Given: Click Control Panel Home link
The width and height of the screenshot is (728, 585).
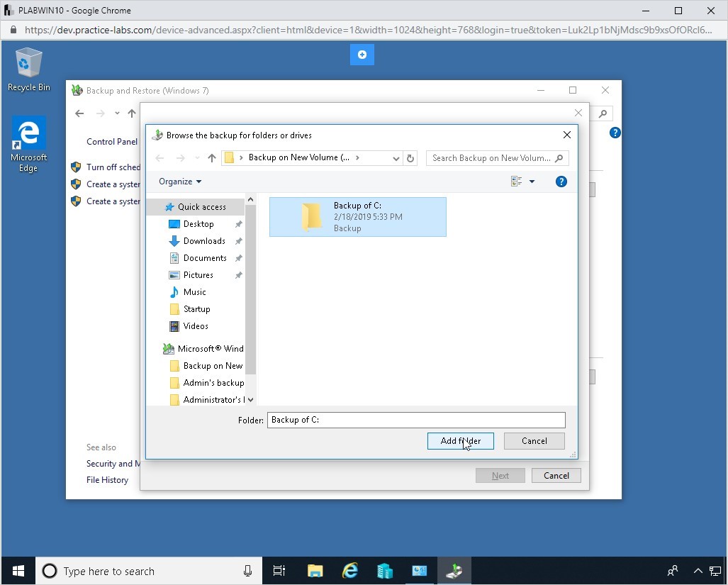Looking at the screenshot, I should tap(112, 142).
